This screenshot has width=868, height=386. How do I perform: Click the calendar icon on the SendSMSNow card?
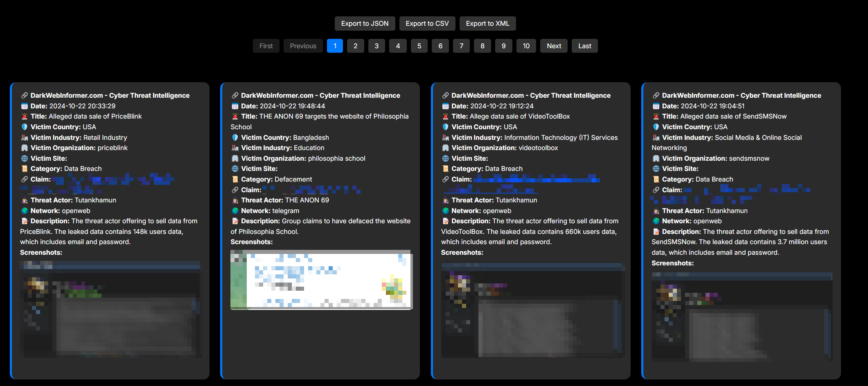point(656,106)
